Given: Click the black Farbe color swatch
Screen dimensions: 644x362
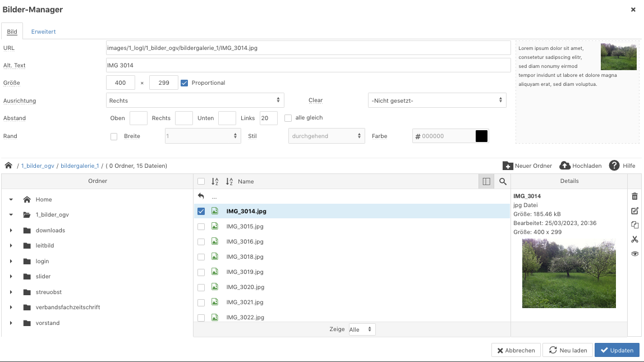Looking at the screenshot, I should (x=481, y=136).
